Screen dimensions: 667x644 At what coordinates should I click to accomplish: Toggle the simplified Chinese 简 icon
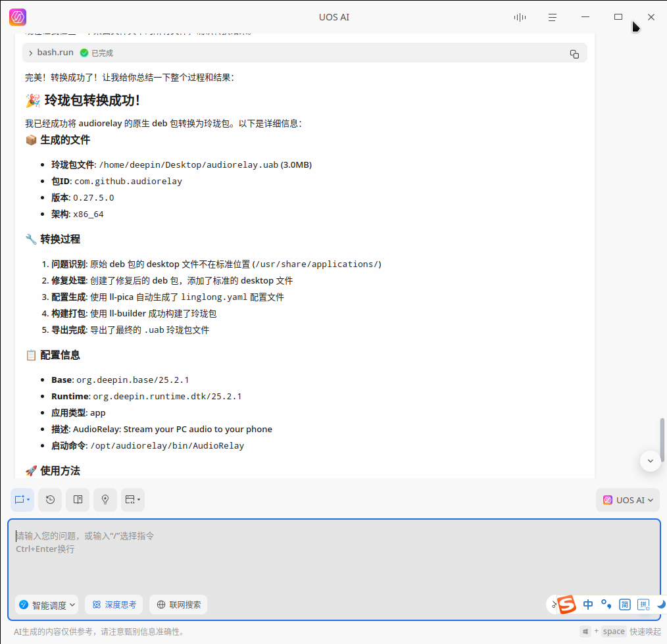tap(624, 605)
